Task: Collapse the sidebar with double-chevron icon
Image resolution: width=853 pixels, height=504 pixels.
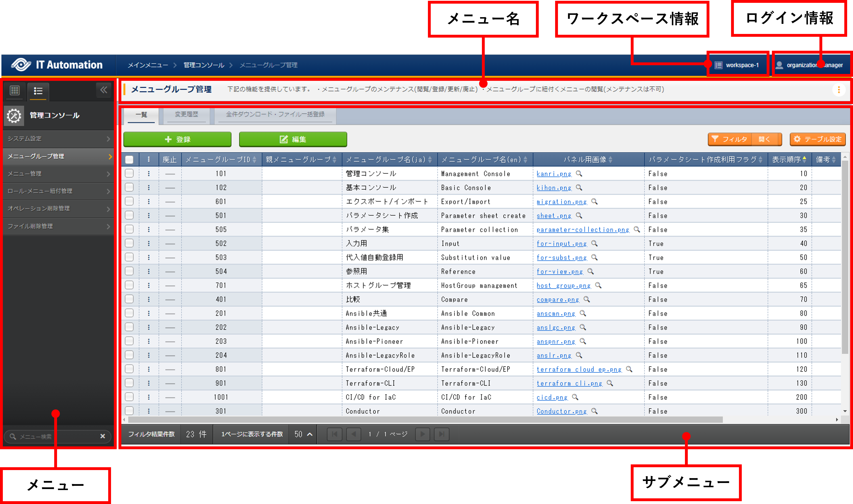Action: [103, 90]
